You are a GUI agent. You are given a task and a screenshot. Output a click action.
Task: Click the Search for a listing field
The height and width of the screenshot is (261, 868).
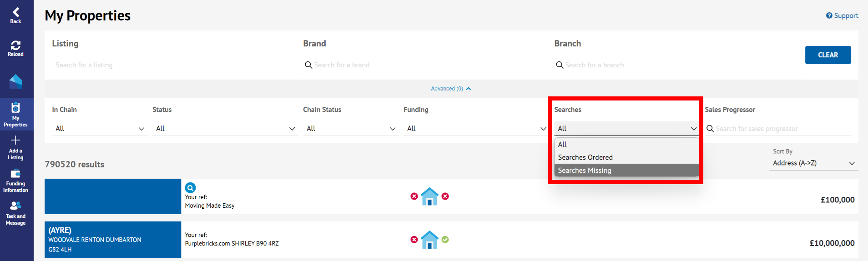175,65
